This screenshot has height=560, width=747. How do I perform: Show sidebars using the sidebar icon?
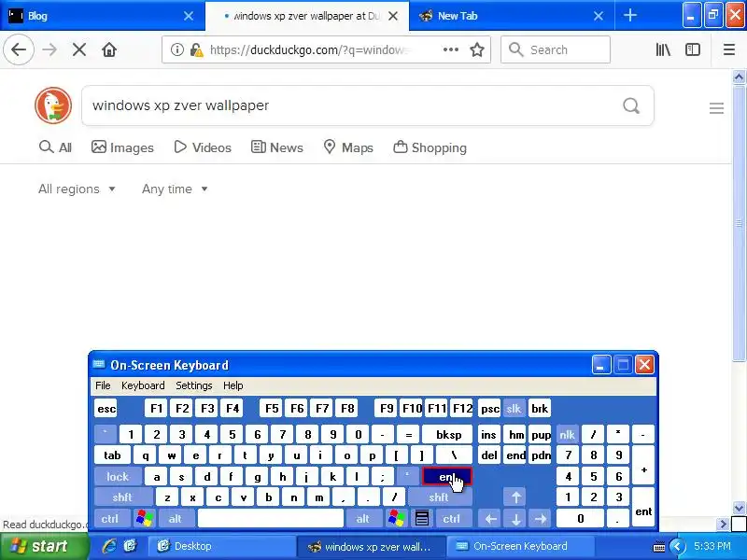click(x=692, y=49)
